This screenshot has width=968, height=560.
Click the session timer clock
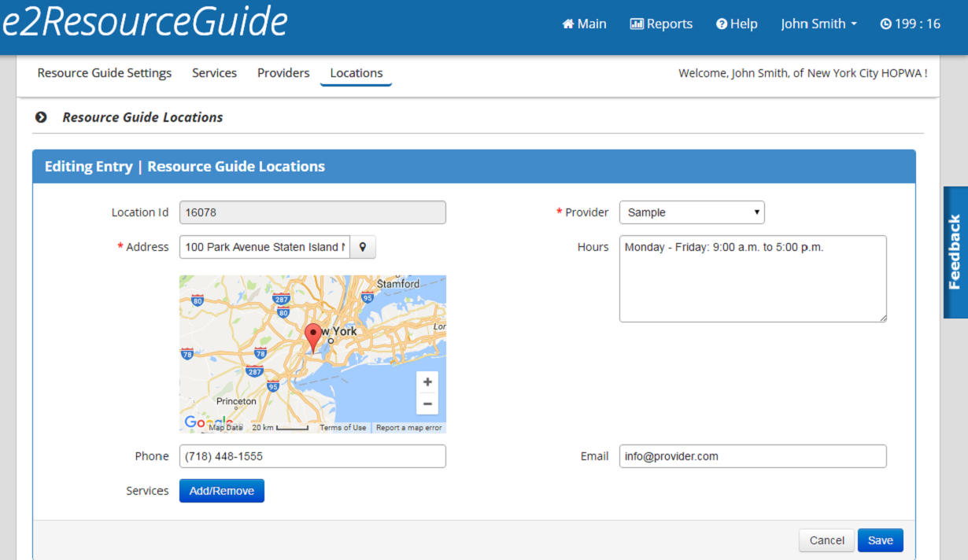coord(910,24)
